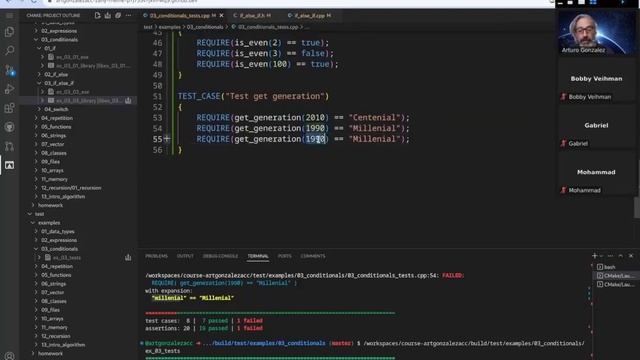Click the file path link in terminal FAILED line
This screenshot has height=360, width=640.
pyautogui.click(x=291, y=276)
